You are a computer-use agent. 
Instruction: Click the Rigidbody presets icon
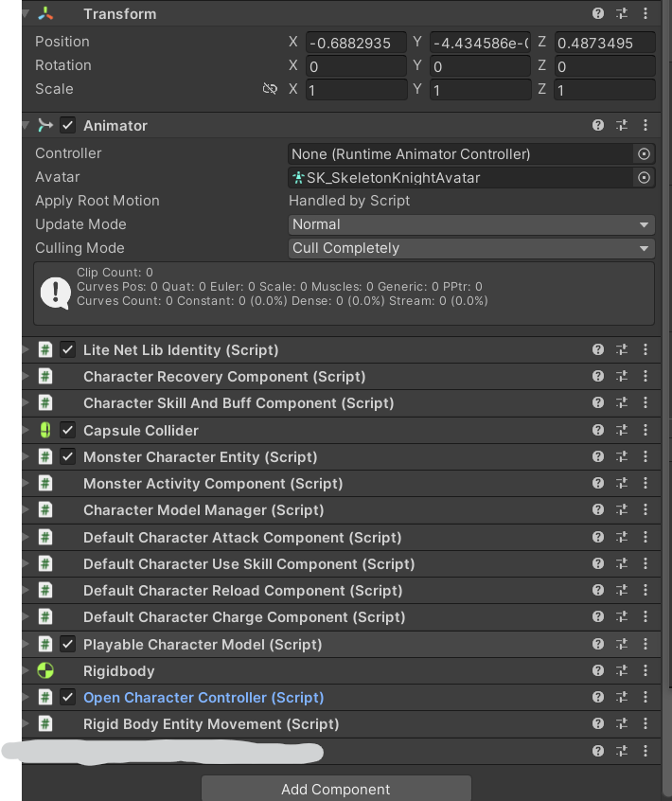[622, 670]
